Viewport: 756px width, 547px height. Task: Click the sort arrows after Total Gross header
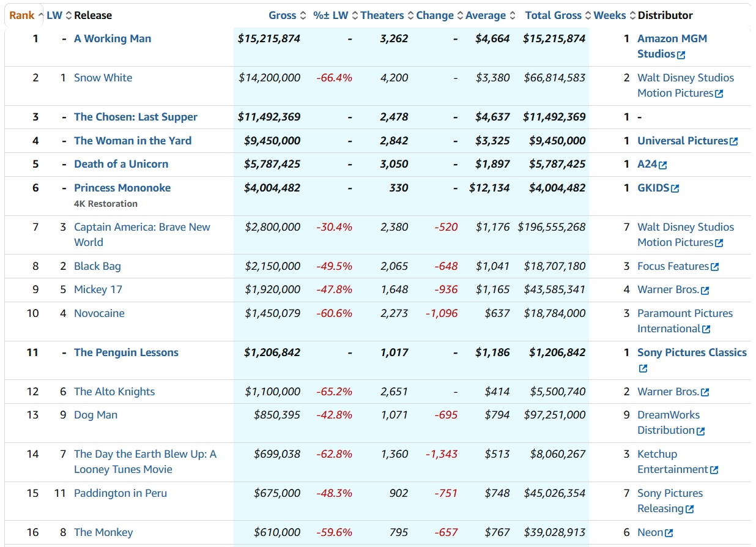(x=588, y=15)
